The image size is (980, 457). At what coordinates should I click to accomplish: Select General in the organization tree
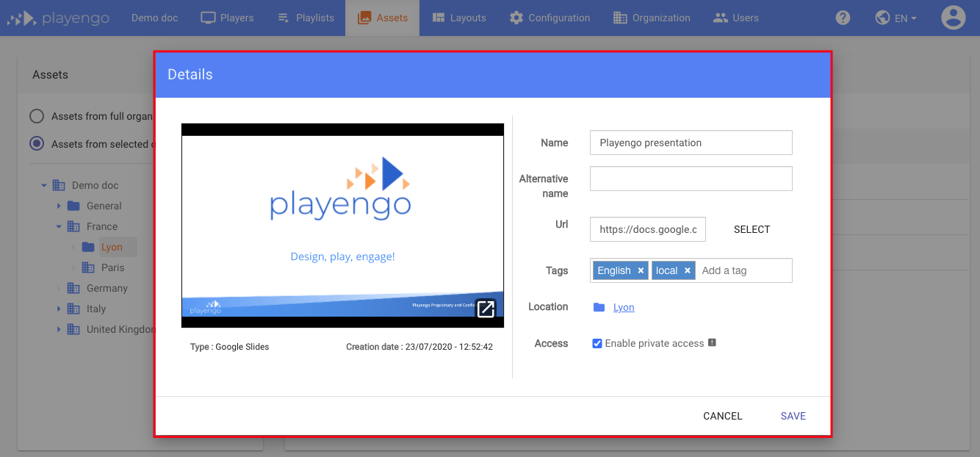tap(104, 206)
